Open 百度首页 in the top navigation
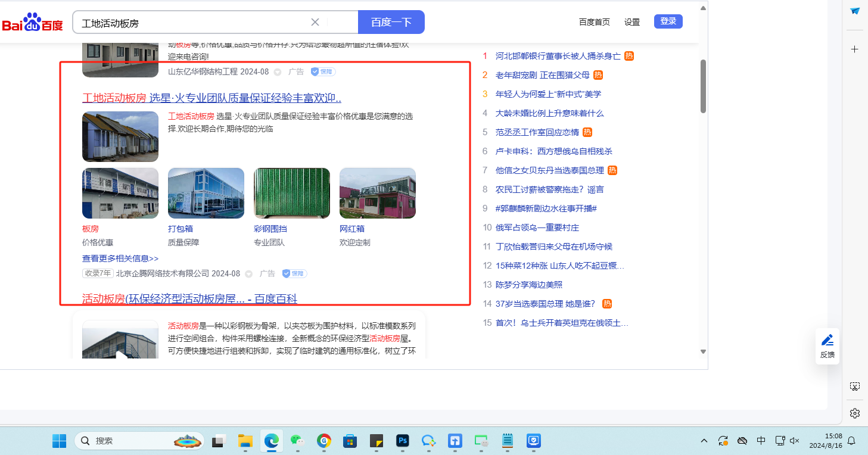The height and width of the screenshot is (455, 868). point(594,22)
